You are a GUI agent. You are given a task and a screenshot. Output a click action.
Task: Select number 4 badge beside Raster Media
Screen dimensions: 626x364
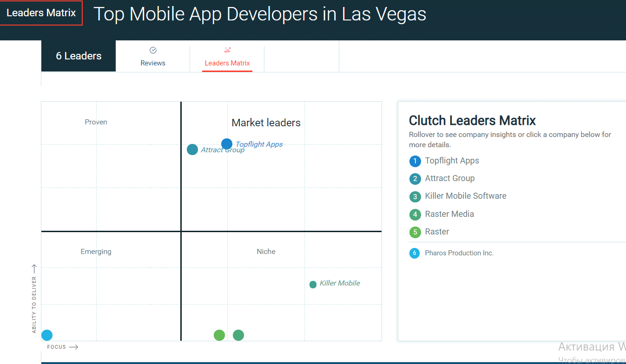(415, 214)
